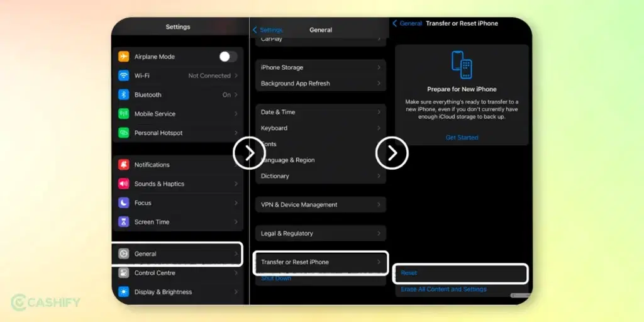644x322 pixels.
Task: Open Dictionary row chevron
Action: 379,176
